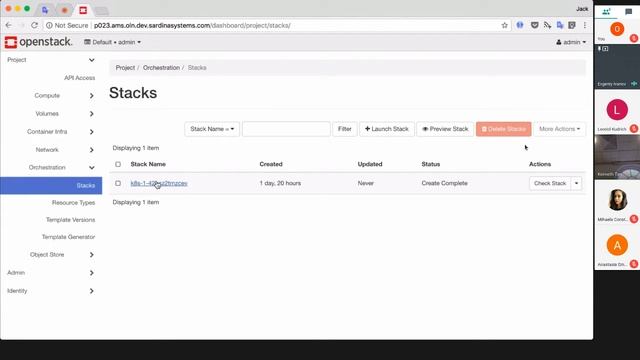Select the active OpenStack browser tab
This screenshot has height=360, width=640.
point(83,10)
